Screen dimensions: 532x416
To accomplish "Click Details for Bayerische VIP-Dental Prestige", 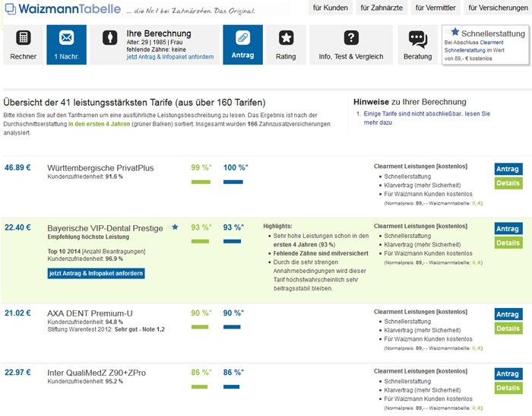I will (508, 243).
